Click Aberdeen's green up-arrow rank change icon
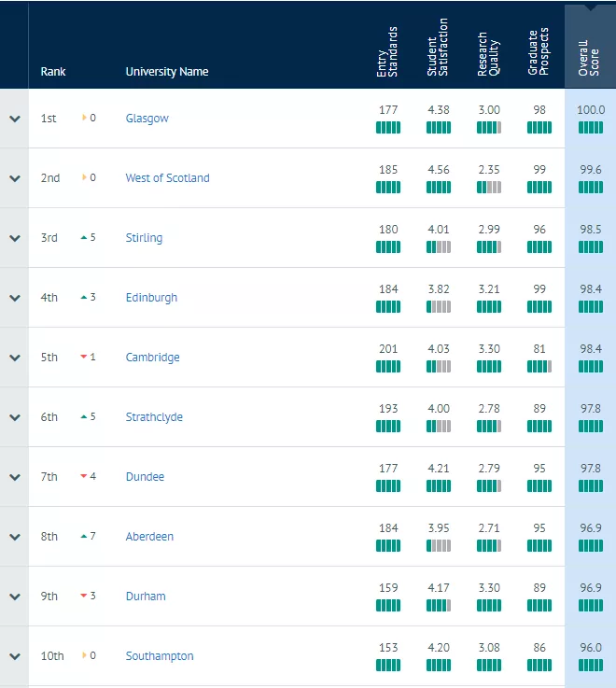Viewport: 616px width, 688px height. click(x=84, y=536)
